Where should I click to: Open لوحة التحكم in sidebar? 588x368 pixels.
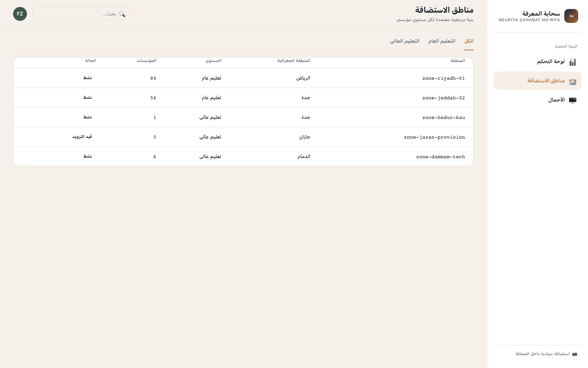537,62
